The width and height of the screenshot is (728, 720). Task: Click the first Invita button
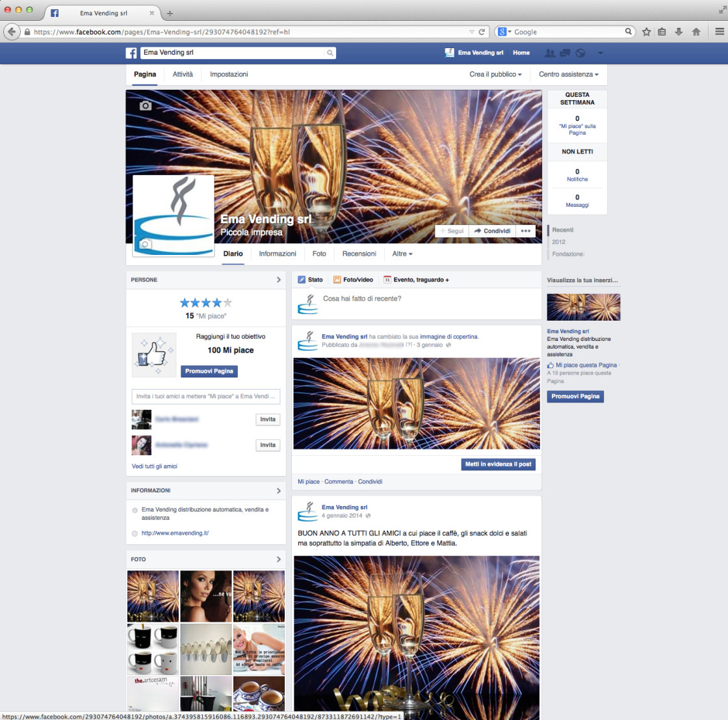[x=267, y=420]
